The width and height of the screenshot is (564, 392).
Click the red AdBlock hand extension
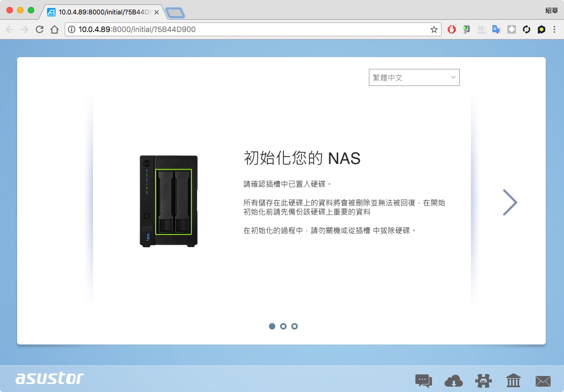[452, 29]
